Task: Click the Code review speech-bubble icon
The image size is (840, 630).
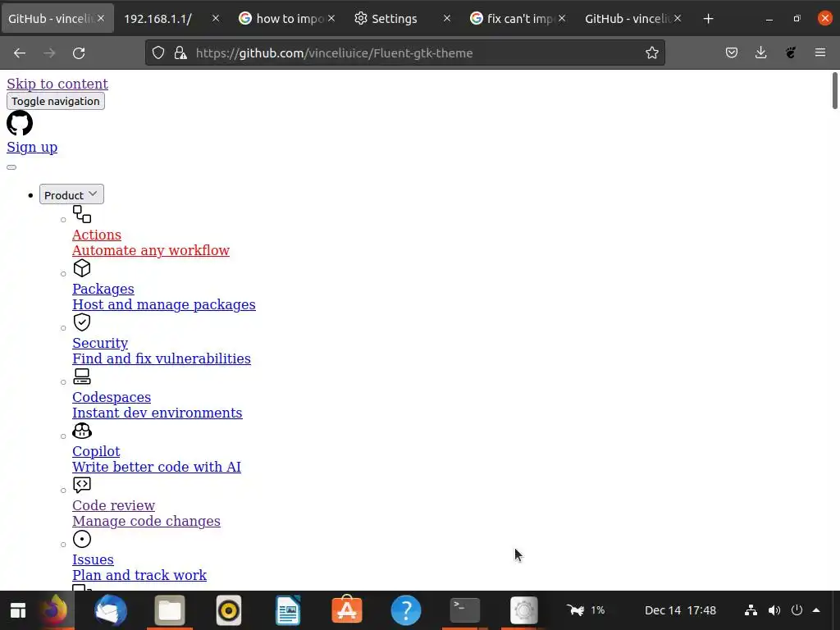Action: [82, 485]
